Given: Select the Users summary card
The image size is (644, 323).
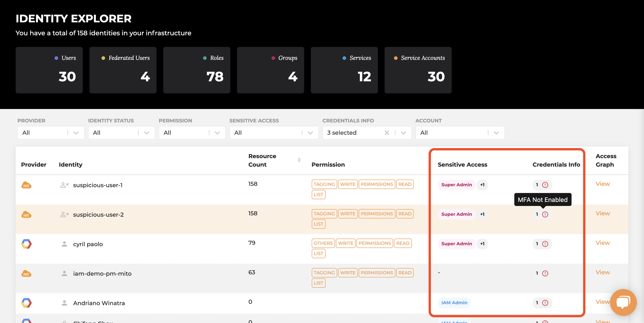Looking at the screenshot, I should pos(49,70).
